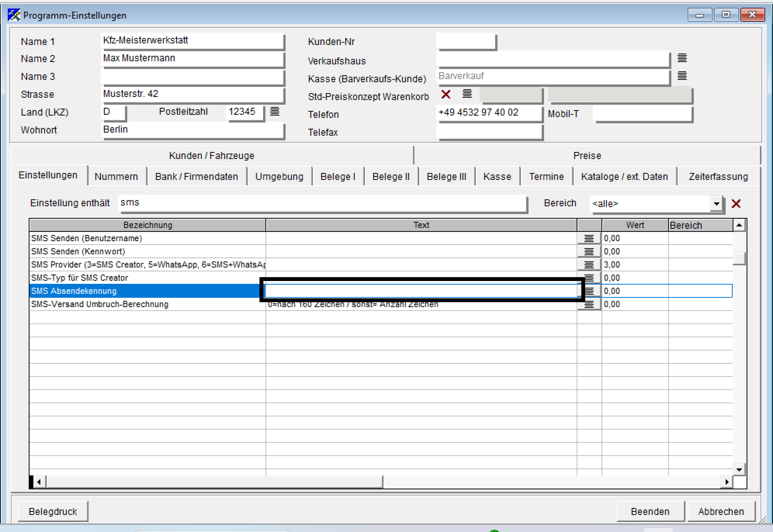Click the Kasse Barverkauf field
Viewport: 773px width, 532px height.
click(553, 77)
